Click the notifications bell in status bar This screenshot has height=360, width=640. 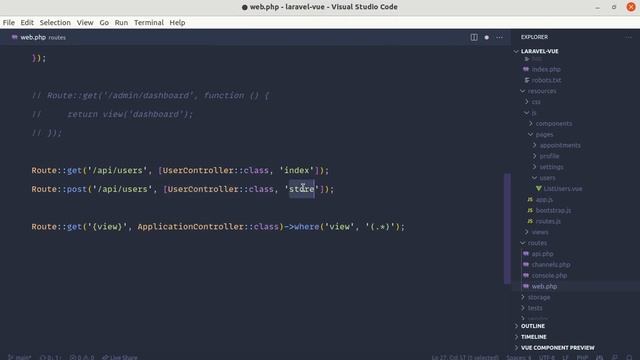click(x=629, y=357)
